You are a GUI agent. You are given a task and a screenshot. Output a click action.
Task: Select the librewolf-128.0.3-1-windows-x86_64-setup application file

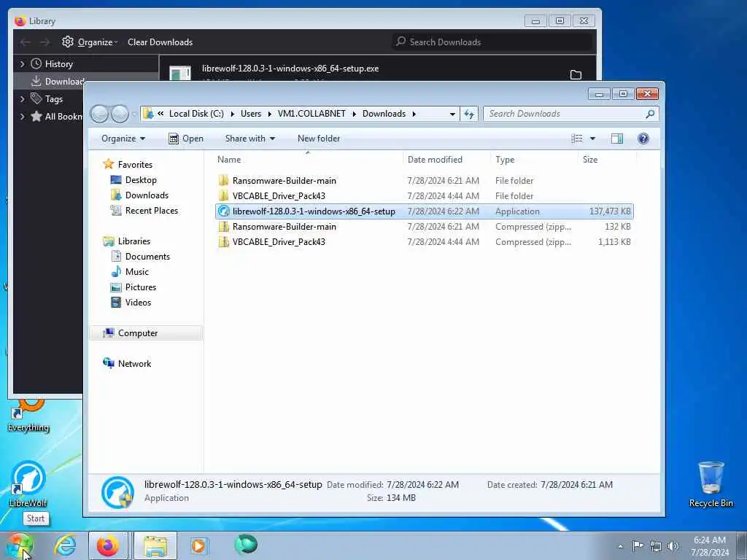[424, 211]
